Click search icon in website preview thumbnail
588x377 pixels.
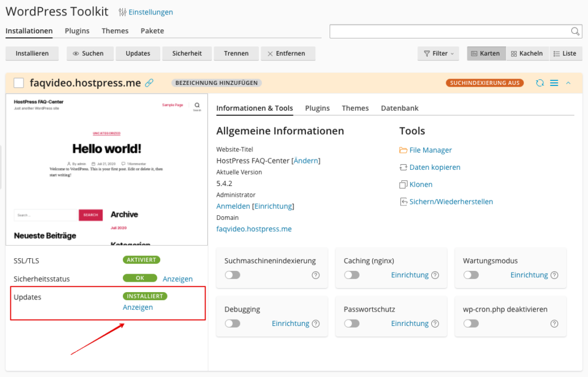pos(197,106)
